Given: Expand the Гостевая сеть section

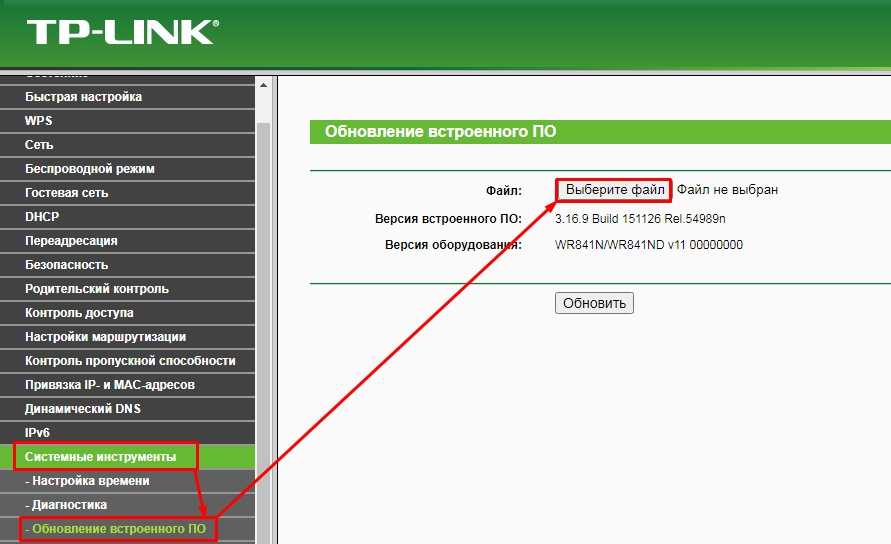Looking at the screenshot, I should click(x=127, y=193).
